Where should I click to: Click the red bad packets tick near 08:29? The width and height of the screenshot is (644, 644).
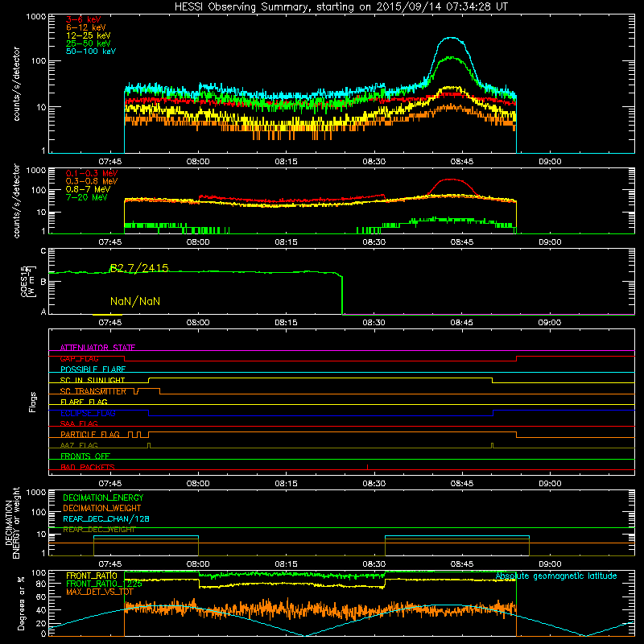click(367, 467)
